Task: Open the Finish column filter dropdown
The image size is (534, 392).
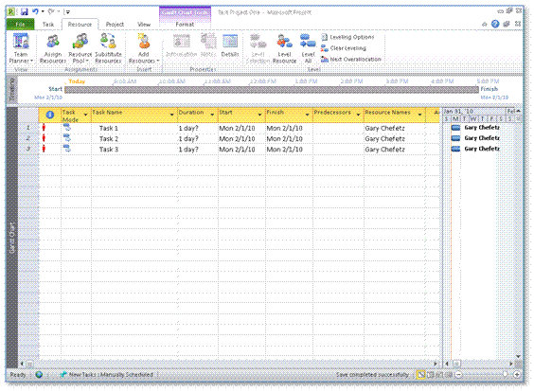Action: 307,115
